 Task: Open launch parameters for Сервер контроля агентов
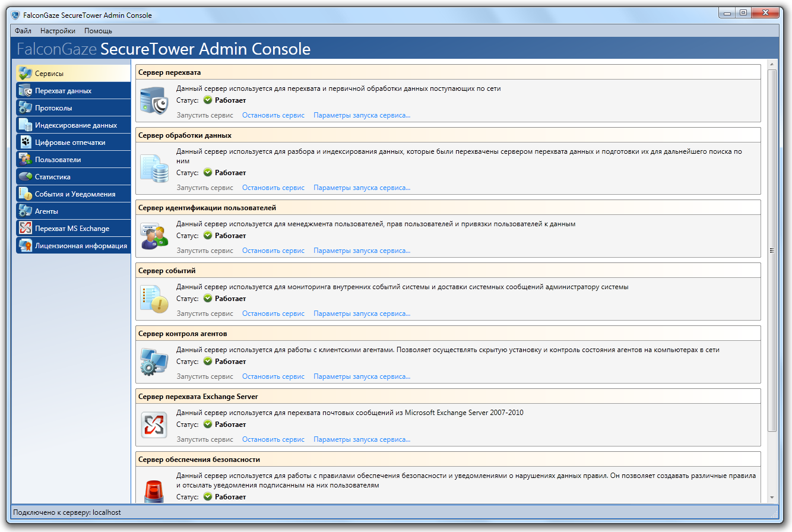click(362, 376)
